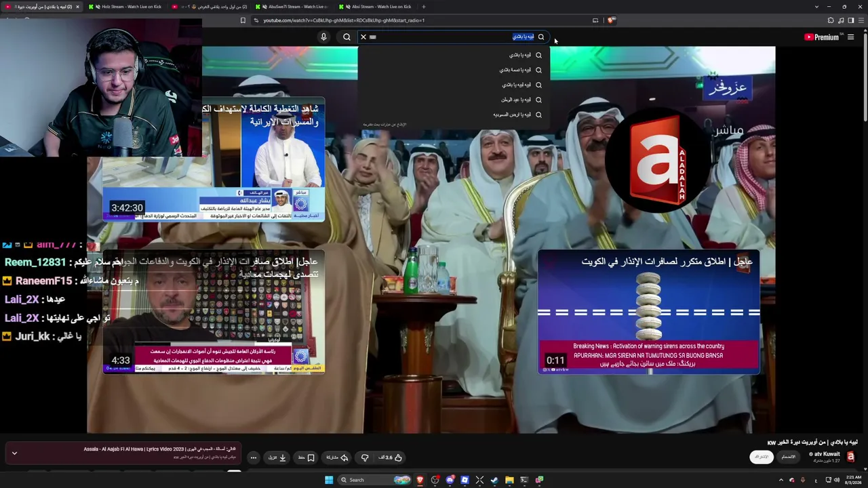Pick the second search suggestion
868x488 pixels.
click(x=454, y=70)
